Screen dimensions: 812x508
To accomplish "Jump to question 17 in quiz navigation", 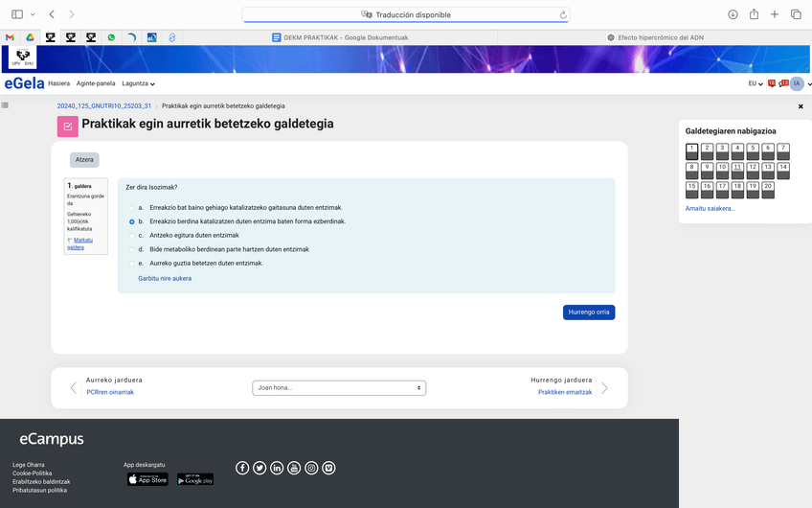I will 722,190.
